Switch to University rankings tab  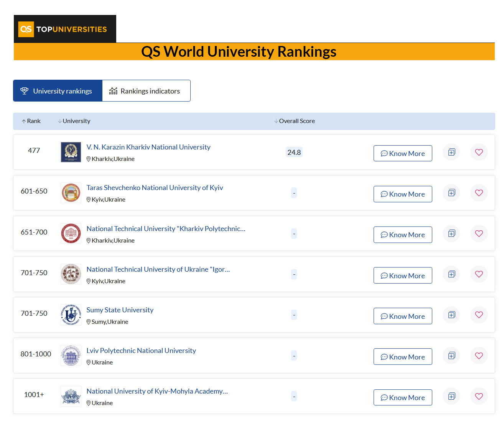point(58,91)
